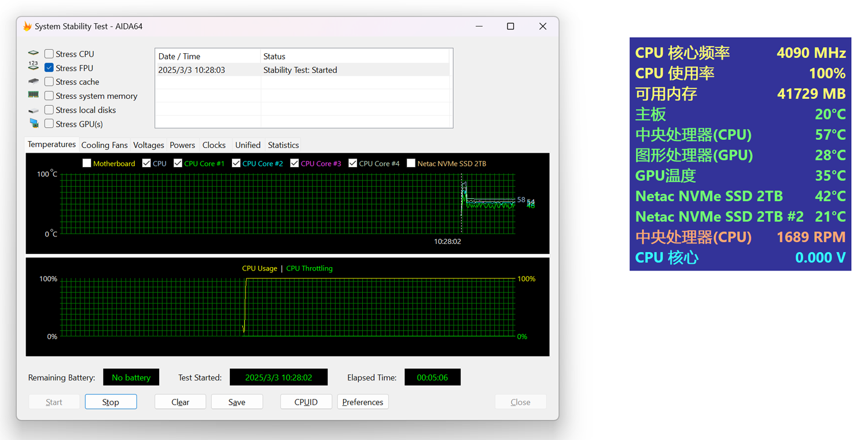Enable Netac NVMe SSD 2TB graph checkbox
The width and height of the screenshot is (868, 440).
(x=411, y=164)
